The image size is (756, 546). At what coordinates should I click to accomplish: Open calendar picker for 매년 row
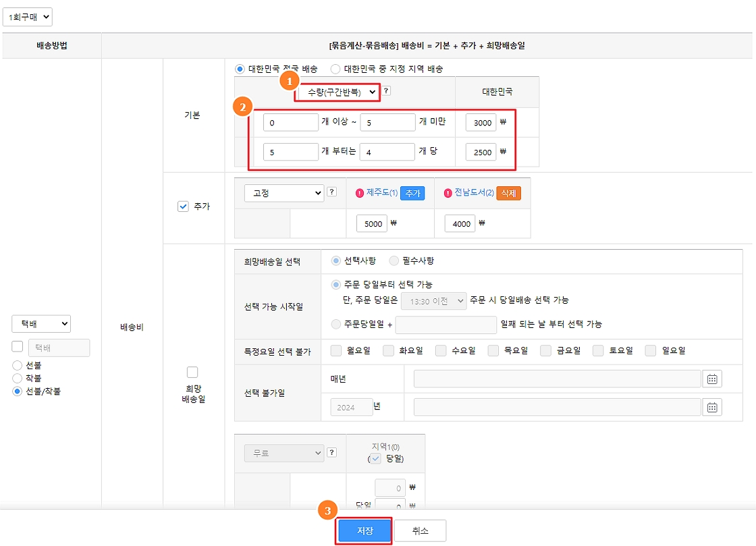(x=711, y=379)
